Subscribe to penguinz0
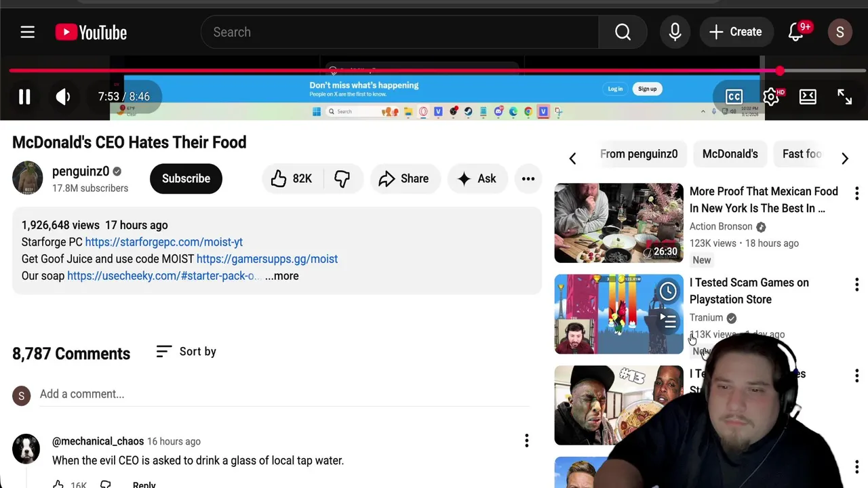Viewport: 868px width, 488px height. (186, 178)
